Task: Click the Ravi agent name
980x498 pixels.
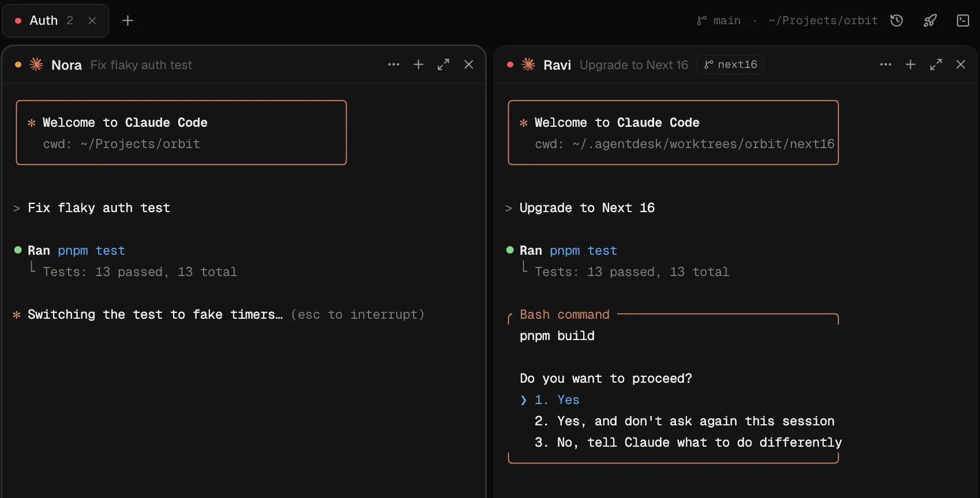Action: click(x=557, y=65)
